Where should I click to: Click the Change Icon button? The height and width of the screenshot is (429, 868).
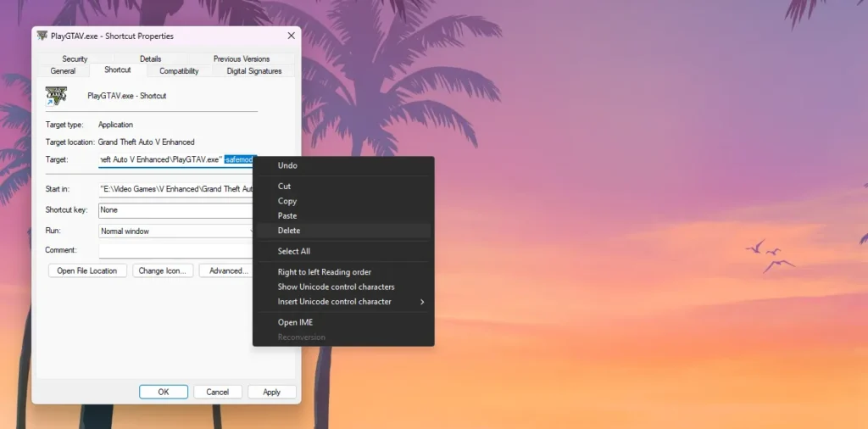[x=163, y=270]
